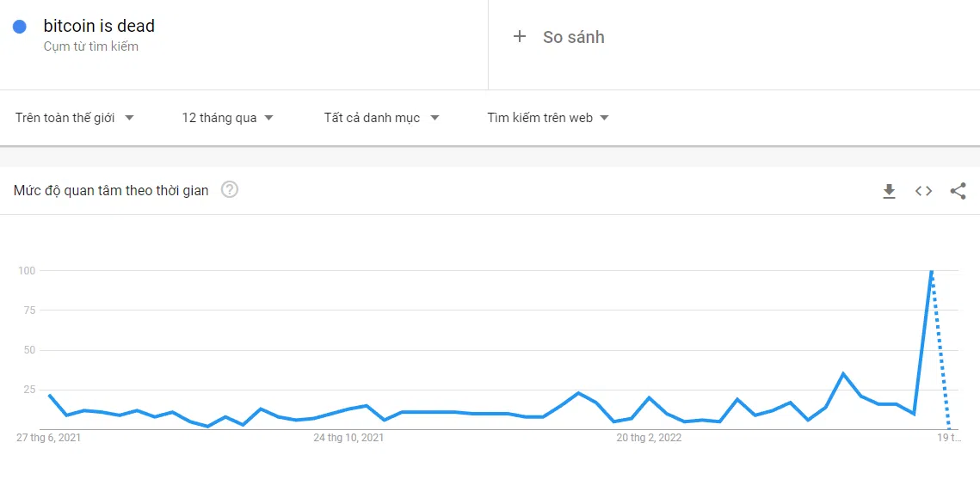The height and width of the screenshot is (492, 980).
Task: Click the "27 thg 6, 2021" date label
Action: (x=49, y=438)
